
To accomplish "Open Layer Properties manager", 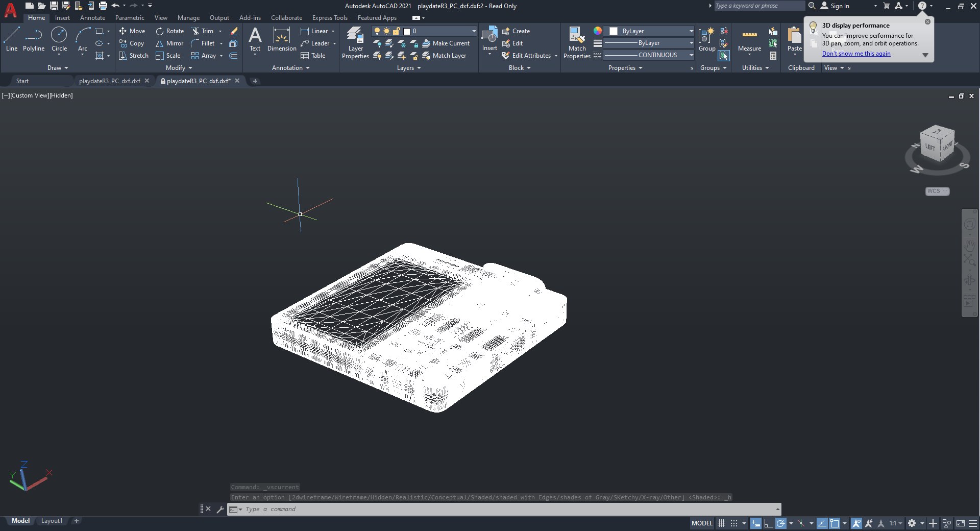I will tap(355, 43).
